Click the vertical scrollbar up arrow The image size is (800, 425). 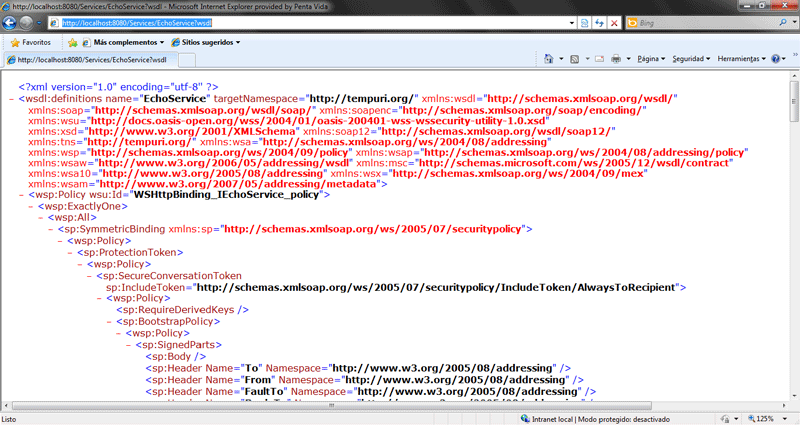coord(794,76)
